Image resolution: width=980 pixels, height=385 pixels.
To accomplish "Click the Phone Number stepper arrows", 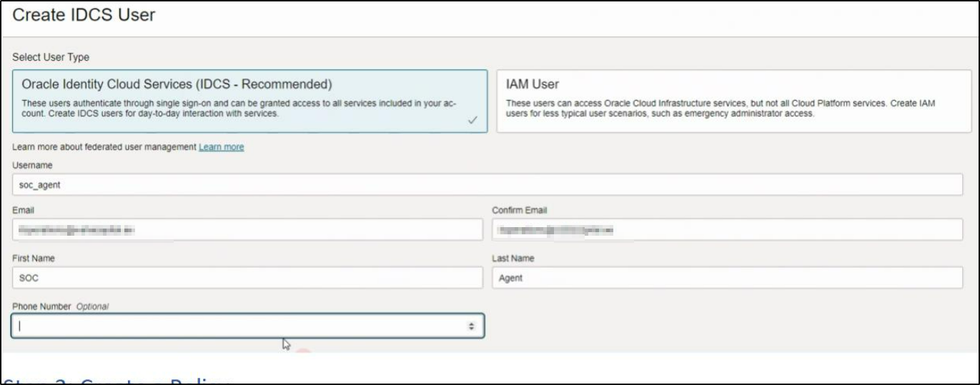I will [471, 326].
